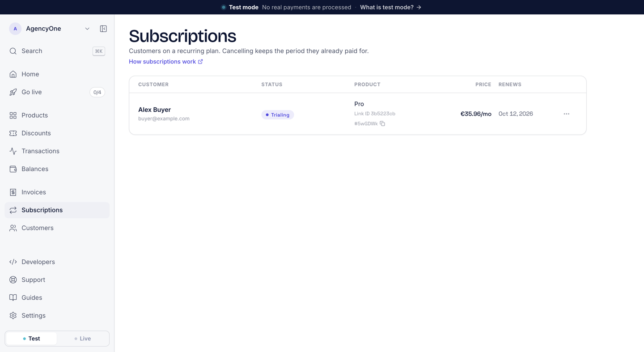Viewport: 644px width, 352px height.
Task: Click the buyer@example.com email
Action: tap(164, 119)
